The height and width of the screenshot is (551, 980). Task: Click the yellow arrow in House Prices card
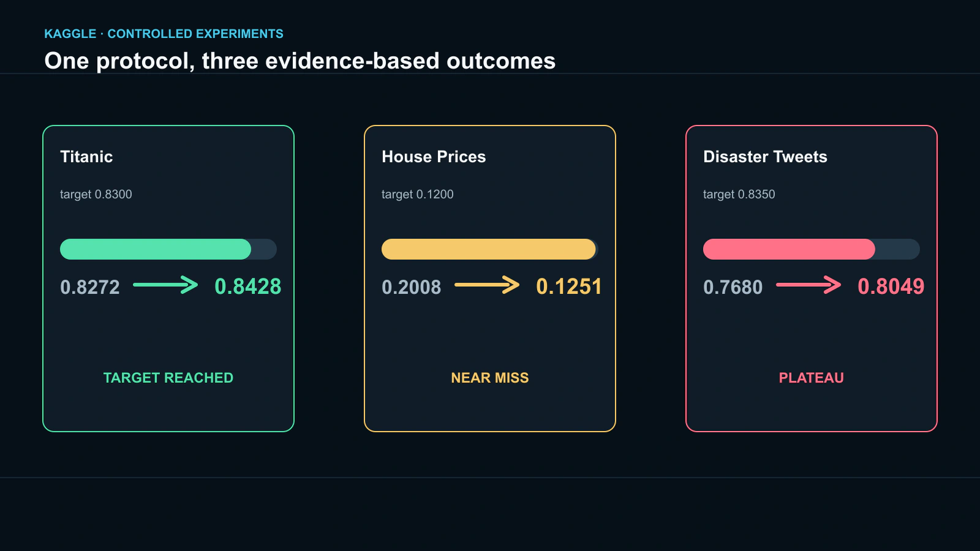click(x=487, y=285)
